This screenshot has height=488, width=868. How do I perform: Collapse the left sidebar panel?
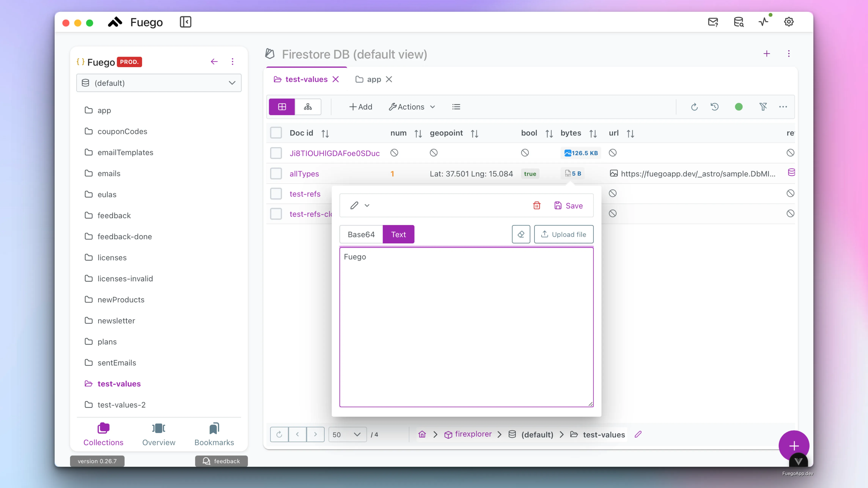[185, 22]
